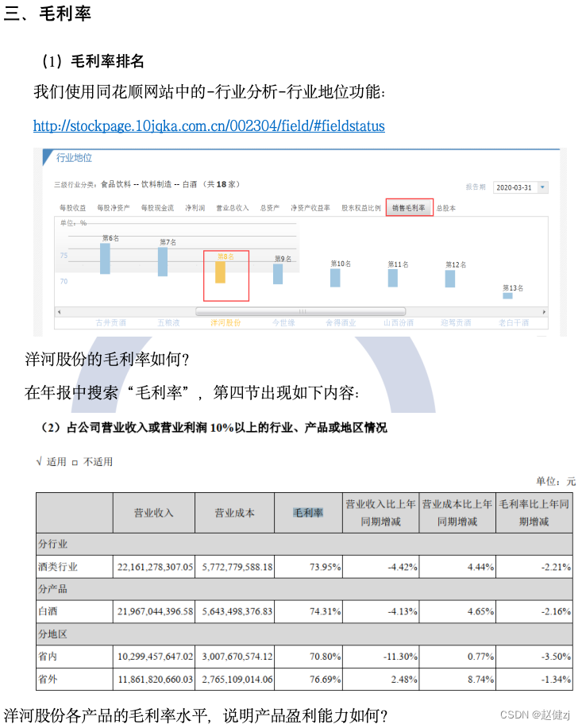Click the 酒类行业 row label
This screenshot has width=582, height=728.
click(58, 568)
